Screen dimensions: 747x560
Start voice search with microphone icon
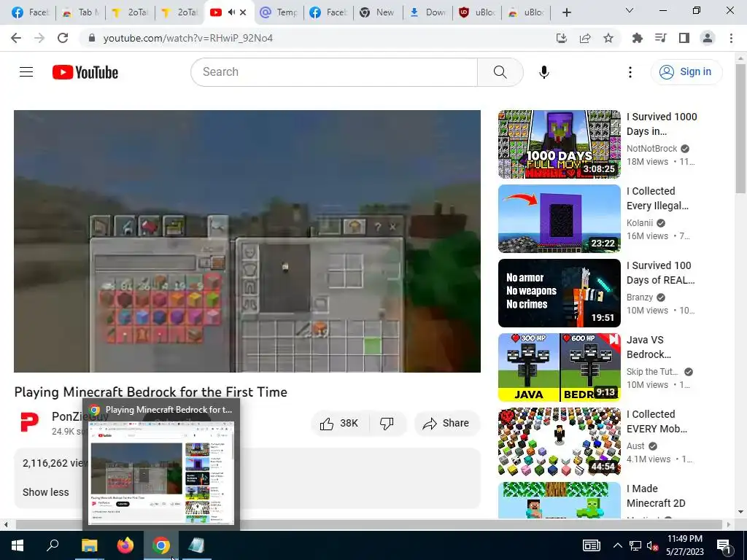[543, 72]
